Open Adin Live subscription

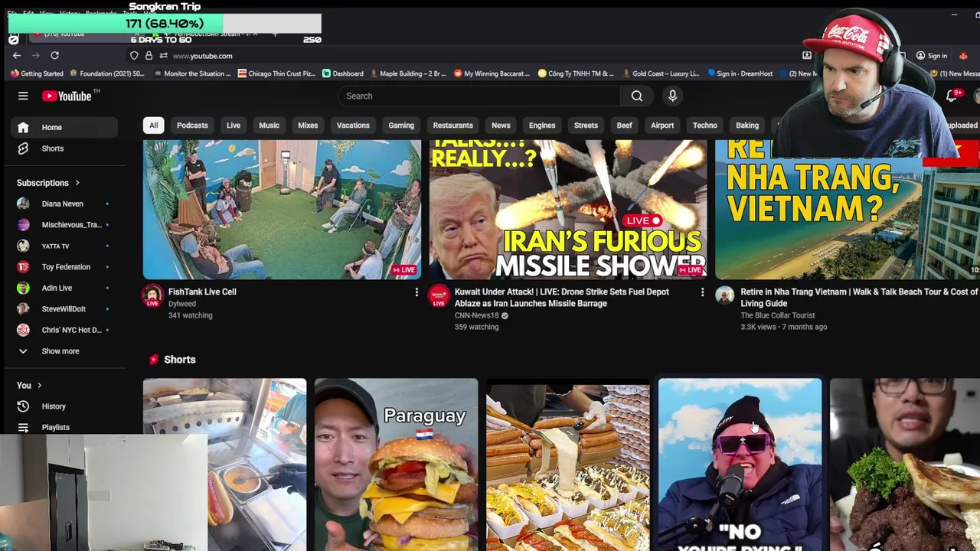pos(64,288)
